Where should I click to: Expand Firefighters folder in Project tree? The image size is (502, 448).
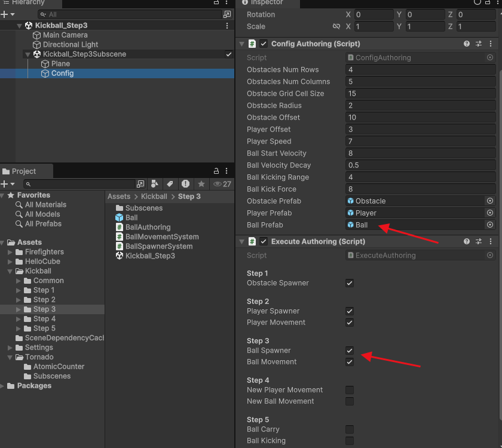(10, 252)
